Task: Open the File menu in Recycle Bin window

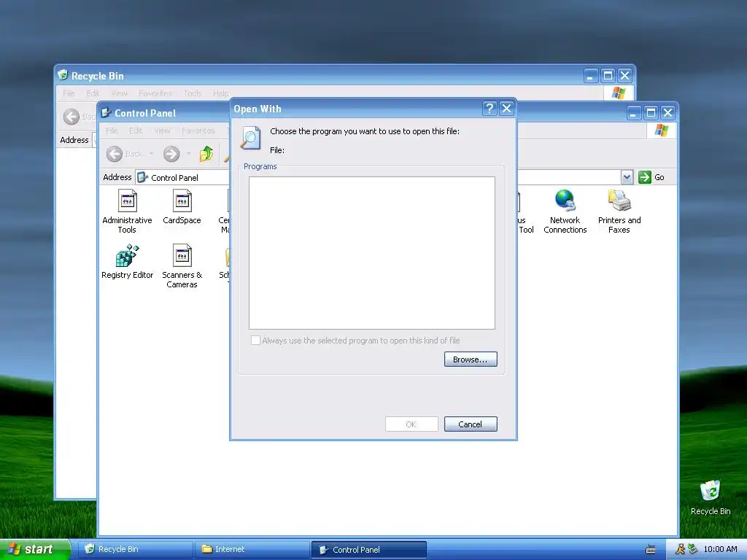Action: pyautogui.click(x=69, y=93)
